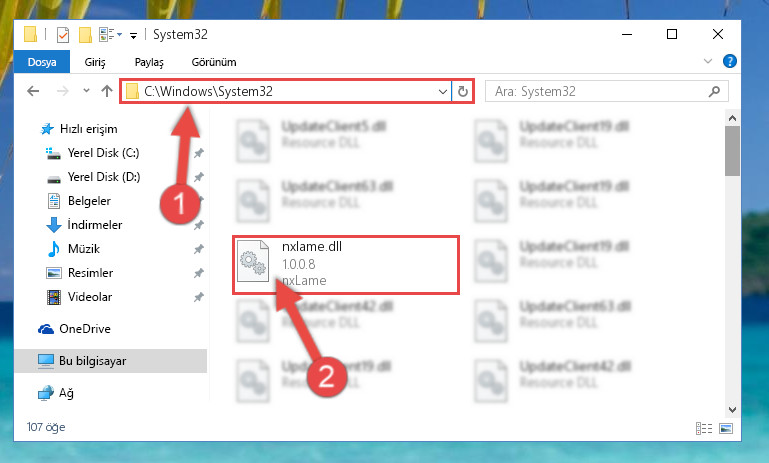Select the nxlame.dll file
The image size is (769, 463).
pos(346,264)
